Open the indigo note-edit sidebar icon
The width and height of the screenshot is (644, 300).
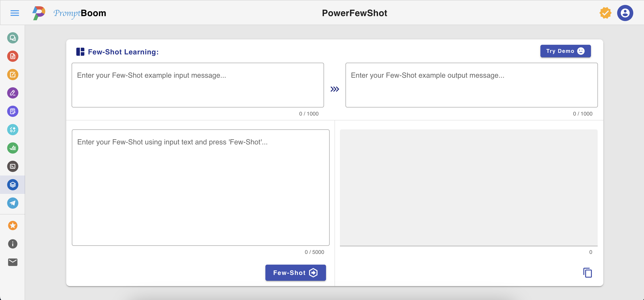[13, 111]
